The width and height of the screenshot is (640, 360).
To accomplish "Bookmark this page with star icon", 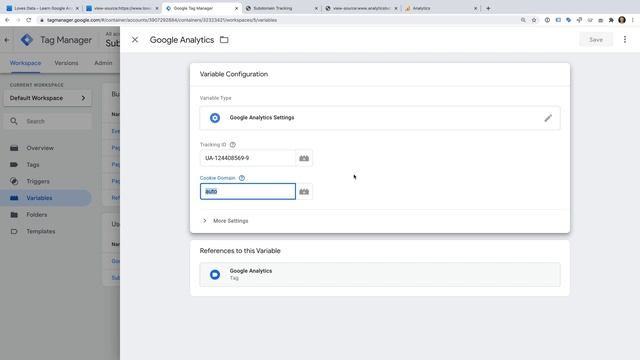I will (x=534, y=20).
